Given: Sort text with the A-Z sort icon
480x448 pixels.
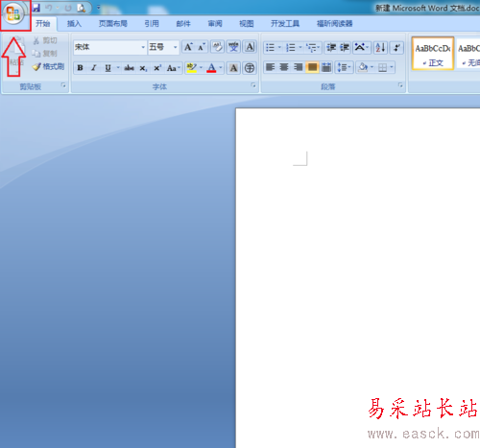Looking at the screenshot, I should 380,48.
